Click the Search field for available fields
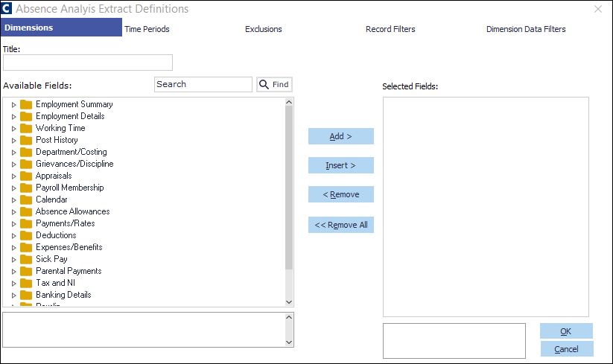This screenshot has width=613, height=364. click(x=203, y=84)
